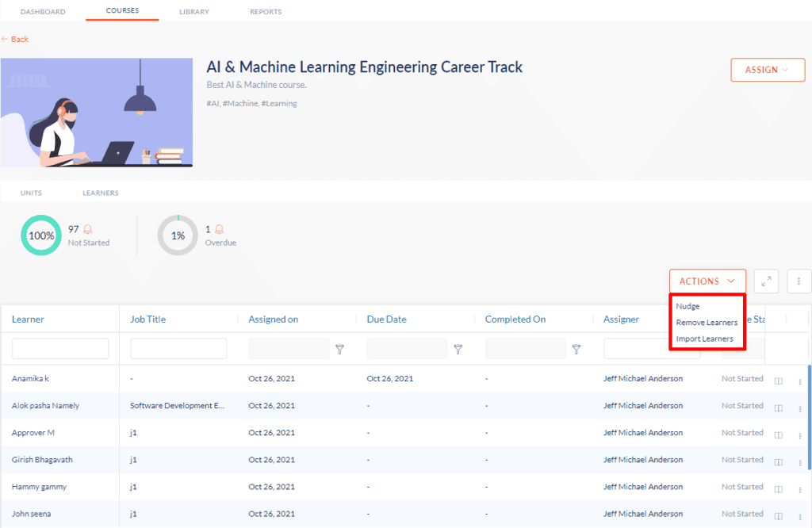
Task: Switch to the UNITS sub-tab
Action: pyautogui.click(x=31, y=193)
